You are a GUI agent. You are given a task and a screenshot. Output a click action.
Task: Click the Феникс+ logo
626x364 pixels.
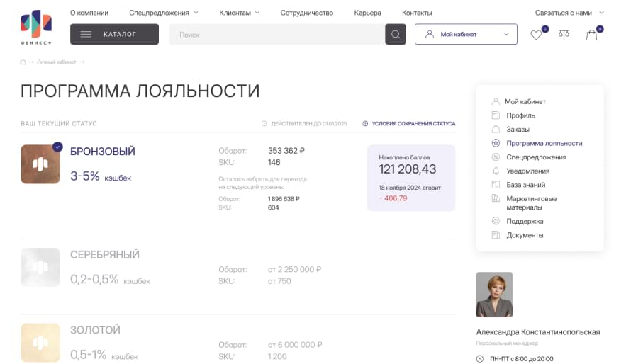click(36, 26)
